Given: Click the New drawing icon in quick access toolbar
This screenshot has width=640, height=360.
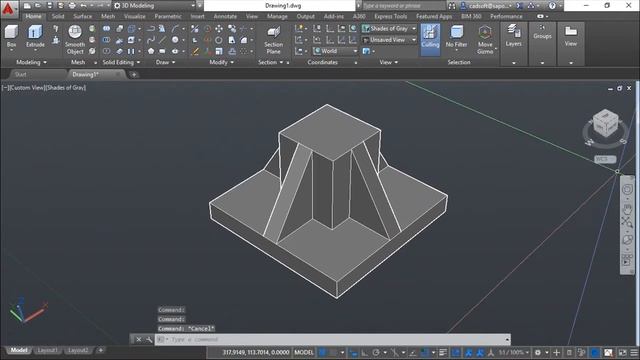Looking at the screenshot, I should pos(27,6).
